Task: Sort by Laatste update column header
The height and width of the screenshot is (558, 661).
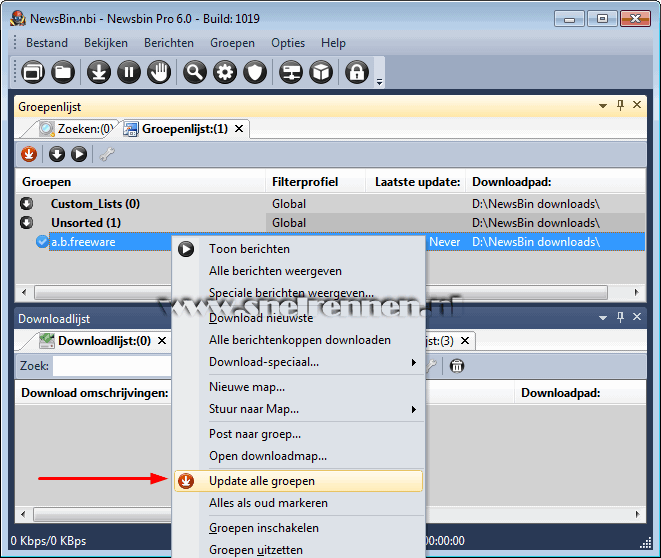Action: click(x=416, y=182)
